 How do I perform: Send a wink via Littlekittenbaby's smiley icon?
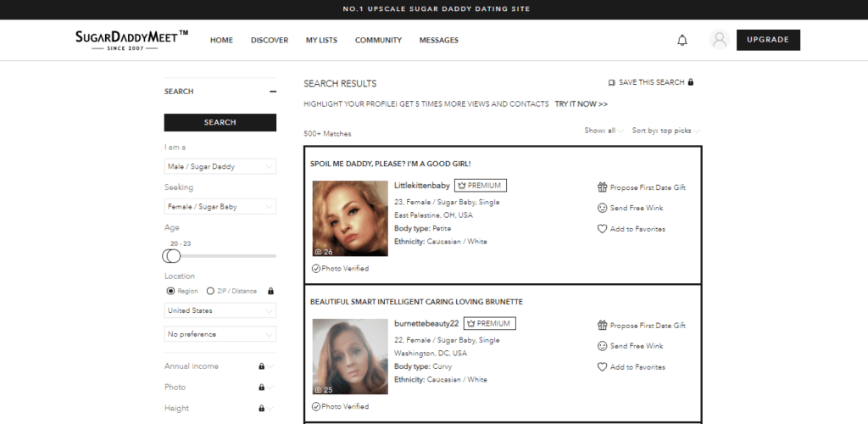(603, 208)
